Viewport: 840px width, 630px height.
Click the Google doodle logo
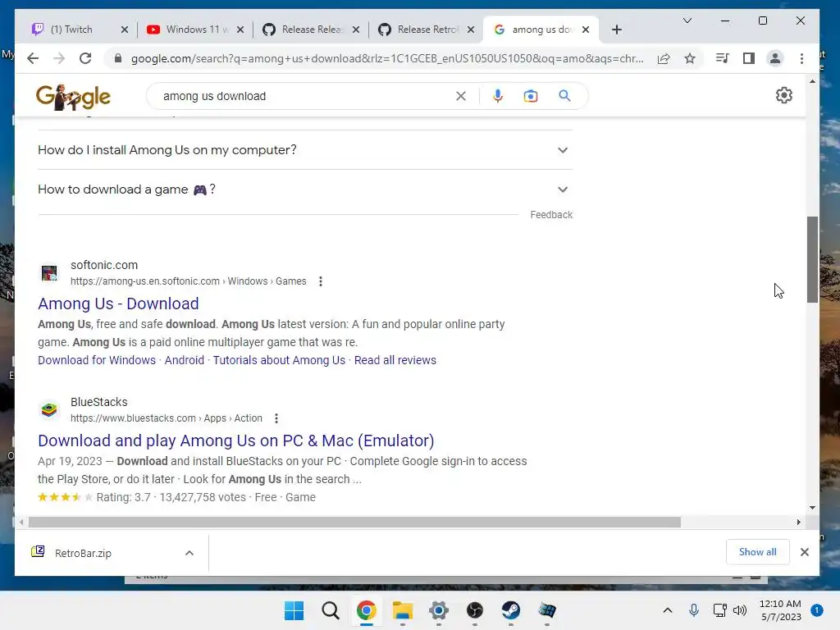(x=73, y=97)
